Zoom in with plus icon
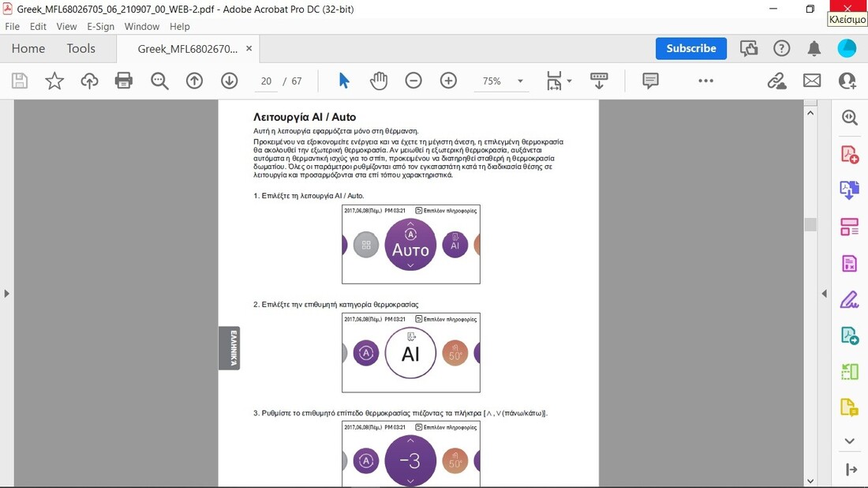This screenshot has height=488, width=868. pyautogui.click(x=448, y=81)
